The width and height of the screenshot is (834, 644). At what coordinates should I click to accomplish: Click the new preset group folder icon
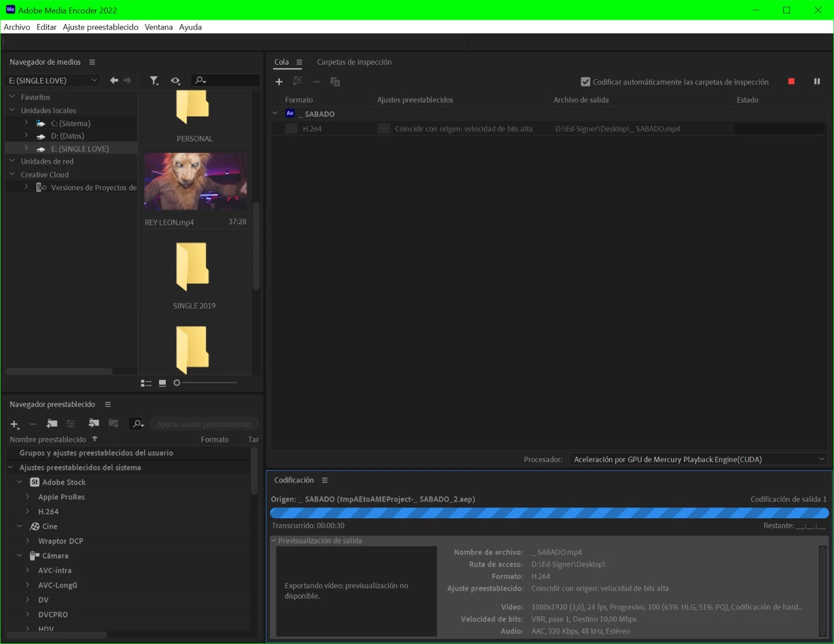[52, 424]
